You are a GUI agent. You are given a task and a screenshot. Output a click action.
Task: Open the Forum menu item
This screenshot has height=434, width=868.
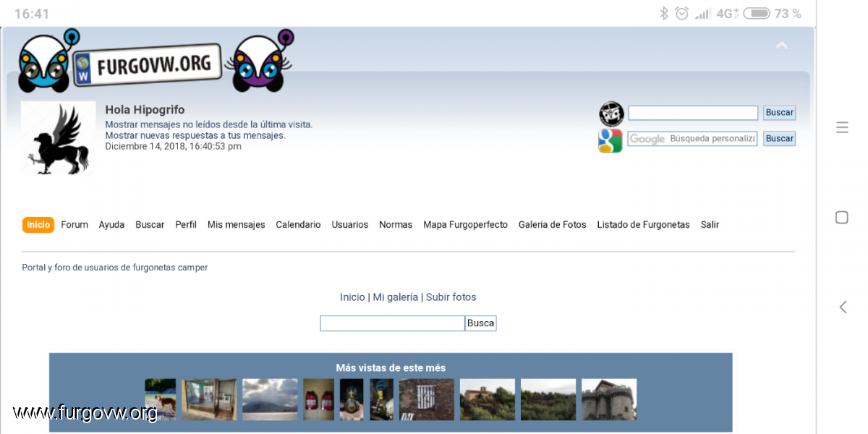75,225
